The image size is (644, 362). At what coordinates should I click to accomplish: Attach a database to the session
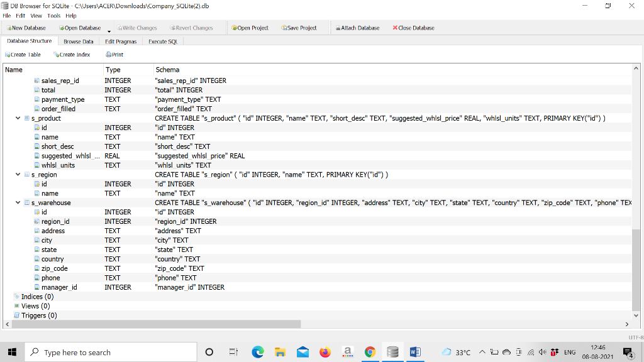[x=357, y=28]
